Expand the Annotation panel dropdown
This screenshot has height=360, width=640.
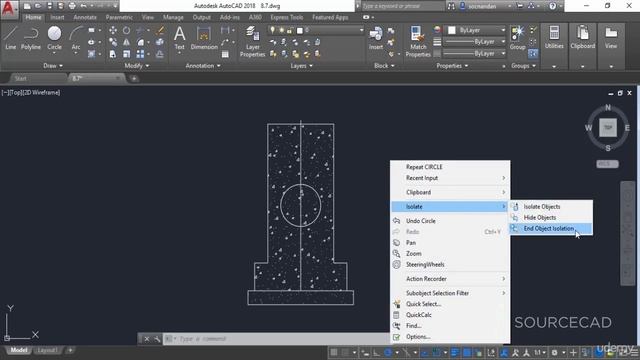[203, 66]
